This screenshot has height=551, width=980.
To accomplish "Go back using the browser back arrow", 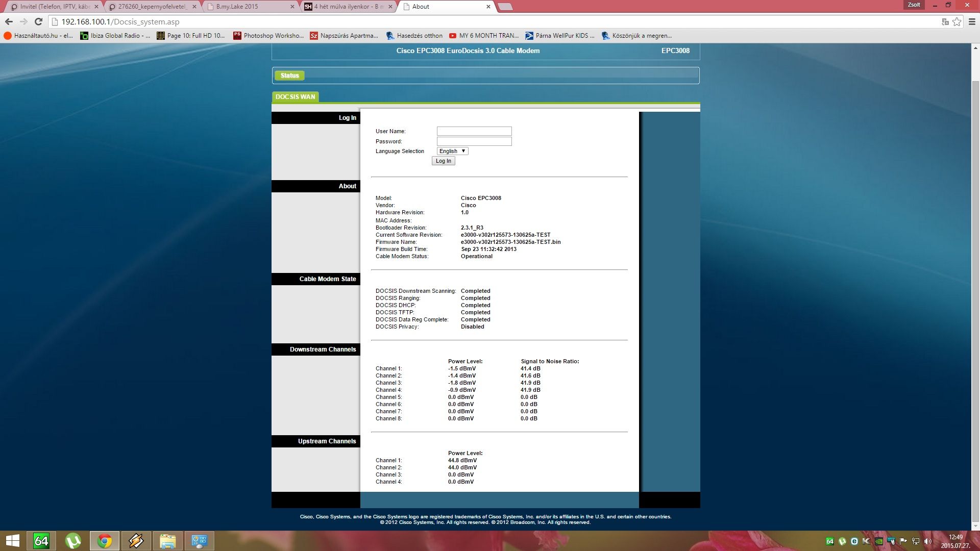I will coord(9,22).
